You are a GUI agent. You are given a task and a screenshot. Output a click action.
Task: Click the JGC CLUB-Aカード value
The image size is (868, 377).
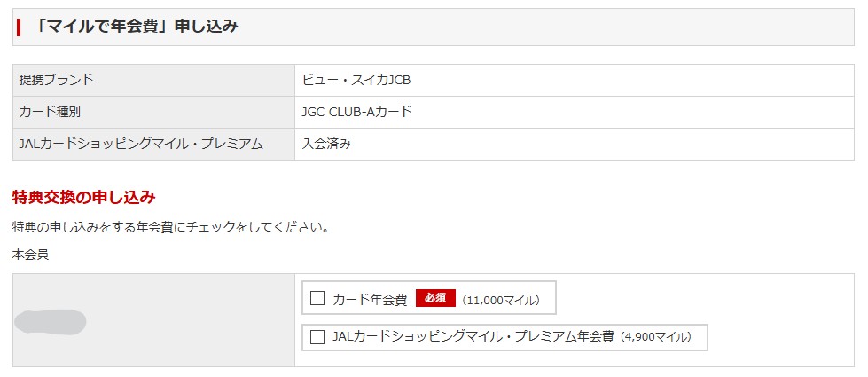[357, 112]
